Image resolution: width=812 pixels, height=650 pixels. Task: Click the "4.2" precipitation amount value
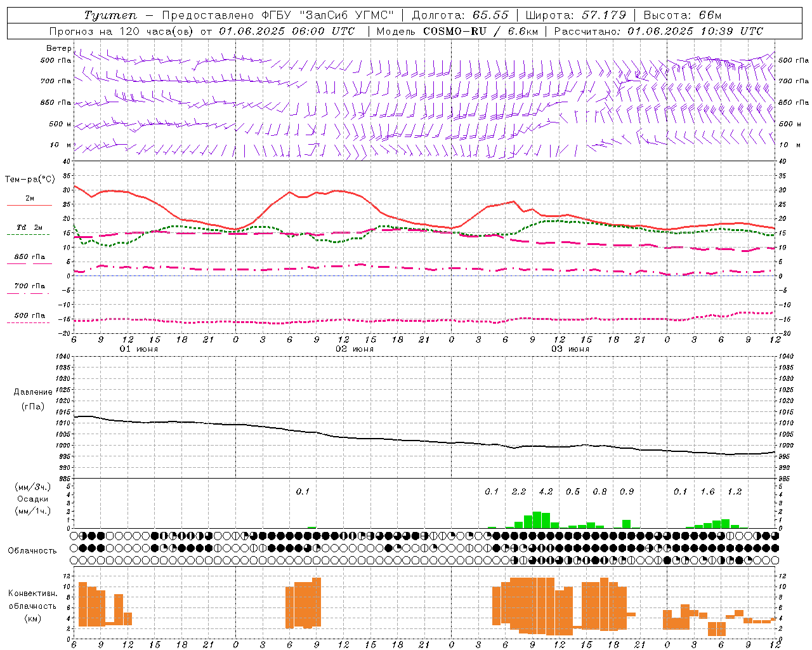point(546,491)
